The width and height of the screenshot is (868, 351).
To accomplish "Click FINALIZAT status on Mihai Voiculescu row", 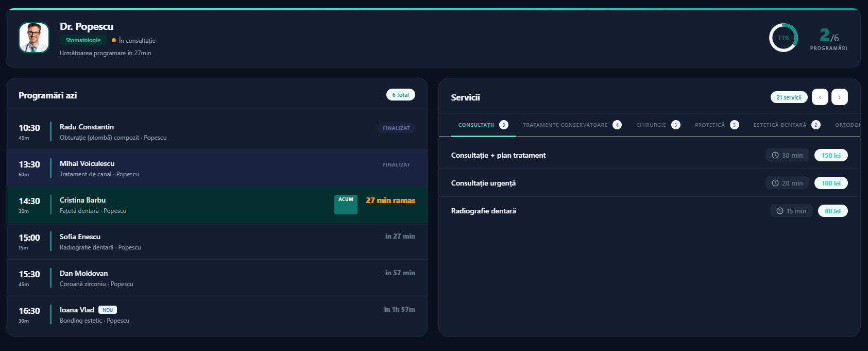I will click(396, 164).
